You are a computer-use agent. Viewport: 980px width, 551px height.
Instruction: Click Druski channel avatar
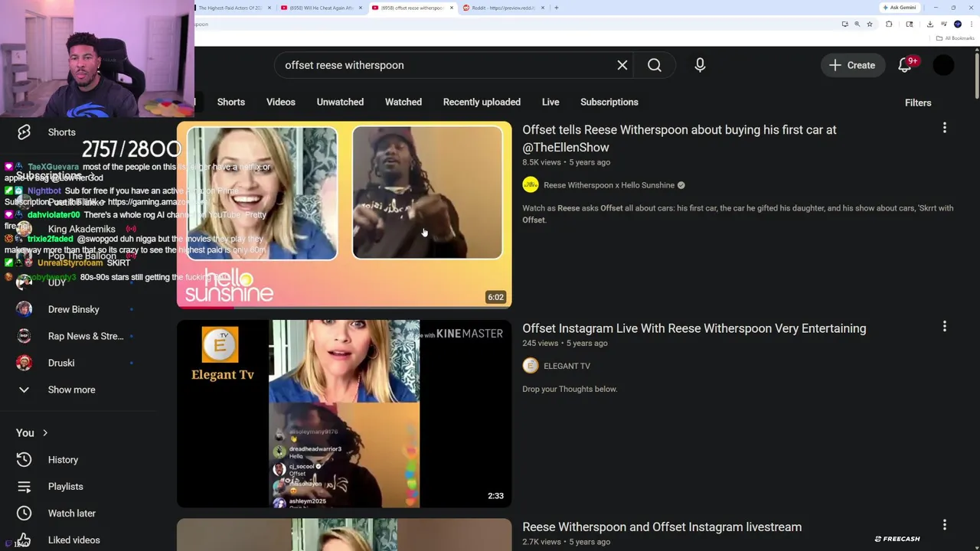click(x=24, y=363)
